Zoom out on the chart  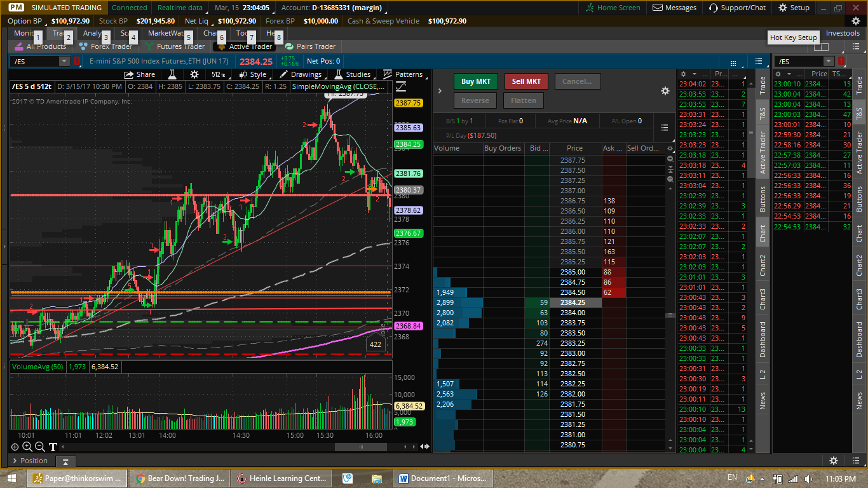click(x=40, y=447)
